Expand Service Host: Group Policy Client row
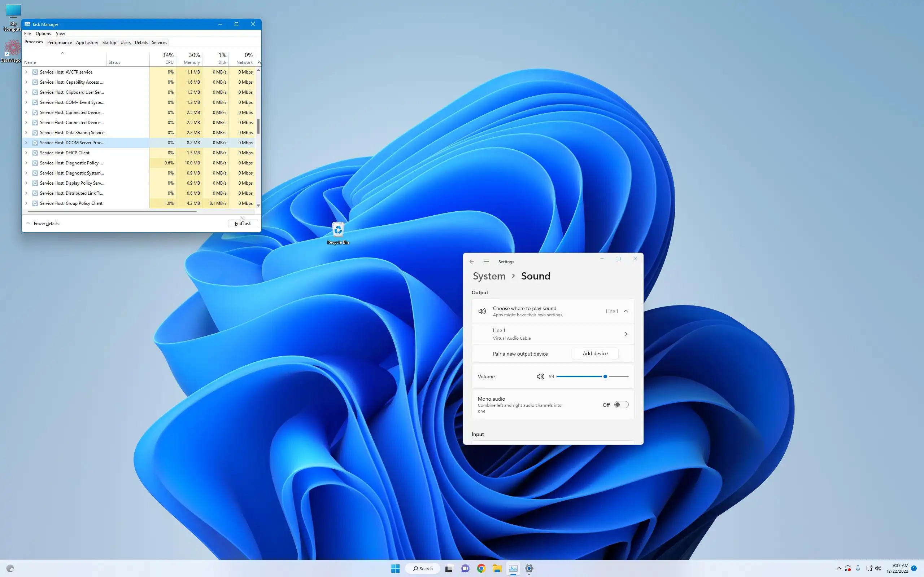This screenshot has height=577, width=924. (x=26, y=203)
